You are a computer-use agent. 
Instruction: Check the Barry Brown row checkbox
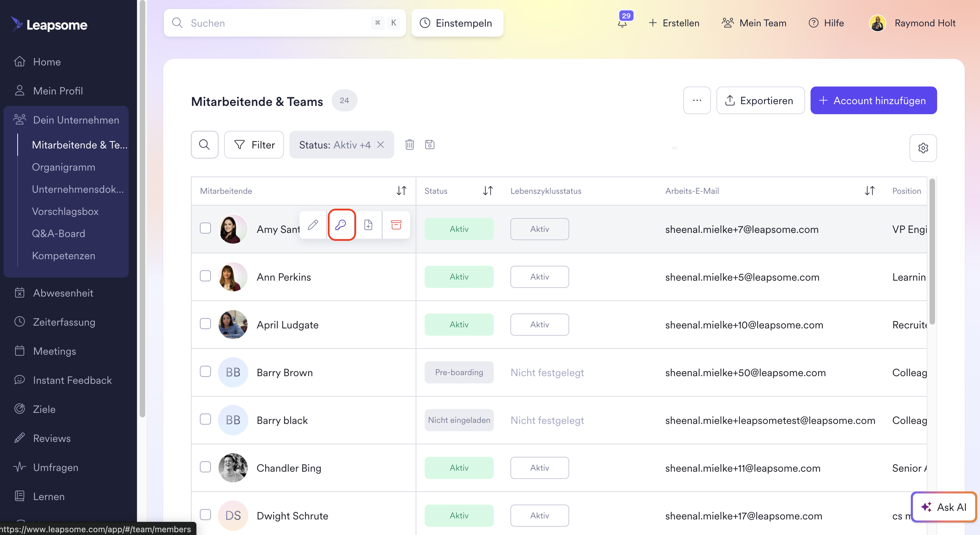coord(205,372)
